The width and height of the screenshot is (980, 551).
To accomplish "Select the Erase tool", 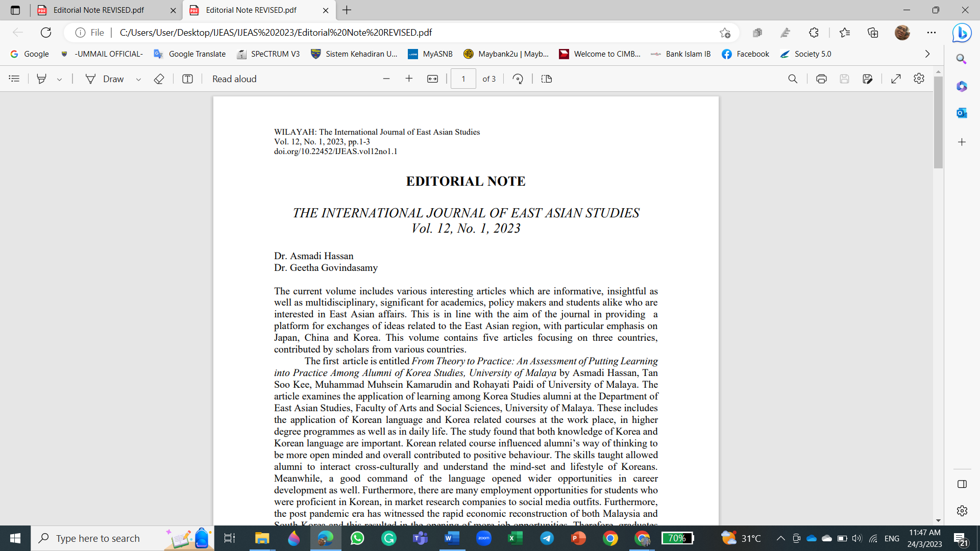I will coord(159,79).
